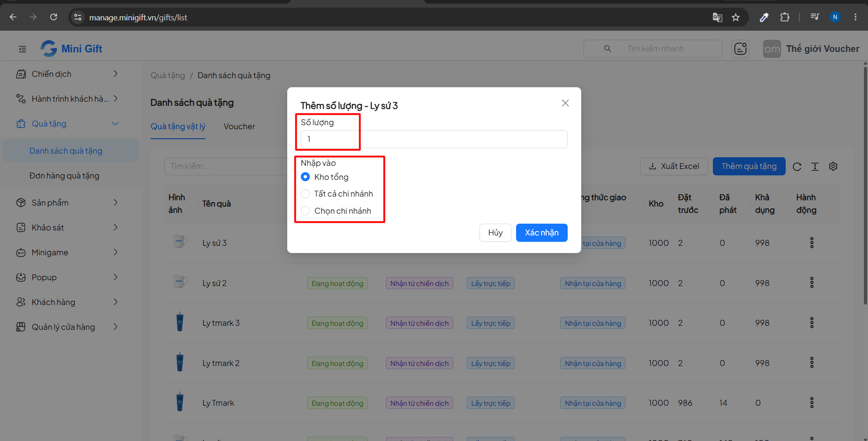Open the actions menu for the Ly tmark 3 row
Viewport: 868px width, 441px height.
tap(812, 323)
